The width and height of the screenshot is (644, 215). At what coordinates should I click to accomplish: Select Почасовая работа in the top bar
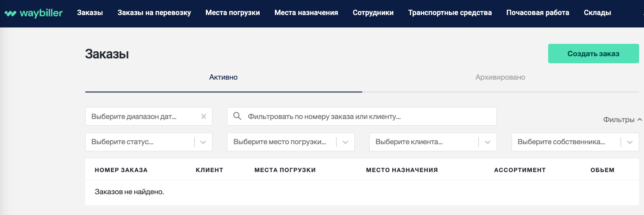point(538,13)
